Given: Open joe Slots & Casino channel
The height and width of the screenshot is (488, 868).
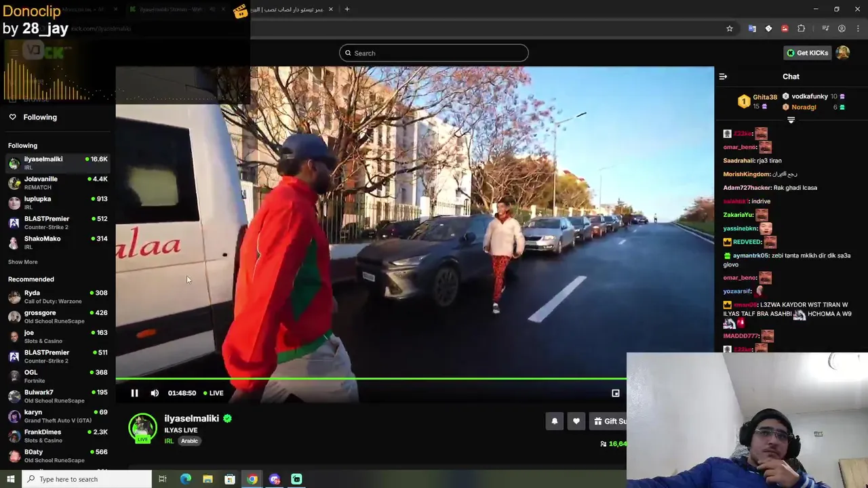Looking at the screenshot, I should coord(58,336).
